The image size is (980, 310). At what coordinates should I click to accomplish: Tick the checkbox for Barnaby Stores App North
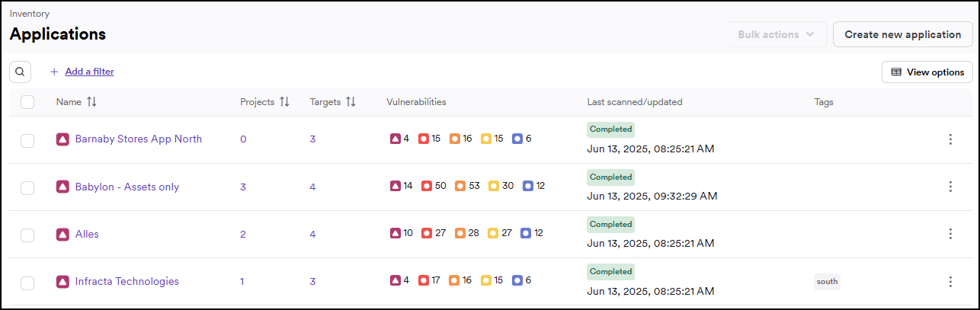click(x=27, y=140)
